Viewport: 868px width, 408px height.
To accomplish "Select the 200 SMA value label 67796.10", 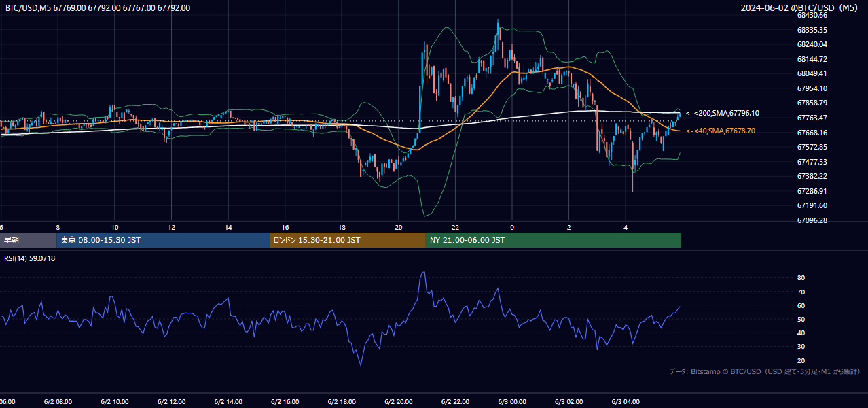I will coord(723,113).
